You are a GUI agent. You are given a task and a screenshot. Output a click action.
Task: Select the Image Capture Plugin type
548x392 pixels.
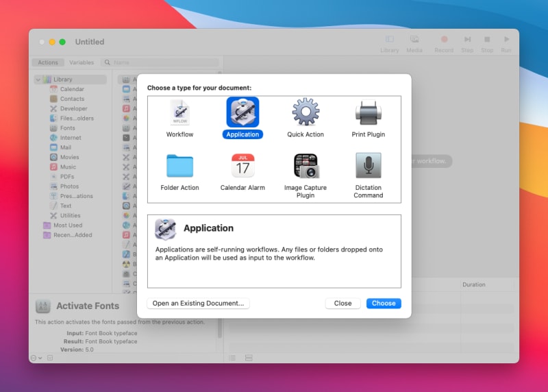pyautogui.click(x=306, y=175)
